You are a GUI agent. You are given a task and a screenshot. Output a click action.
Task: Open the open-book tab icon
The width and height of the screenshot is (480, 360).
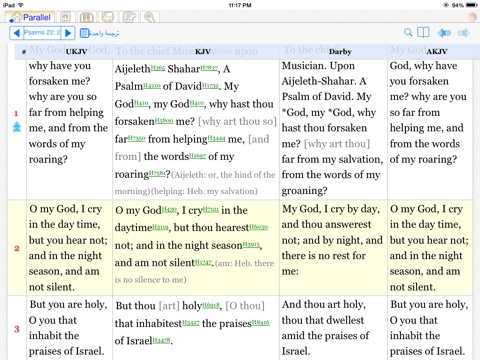[x=86, y=17]
